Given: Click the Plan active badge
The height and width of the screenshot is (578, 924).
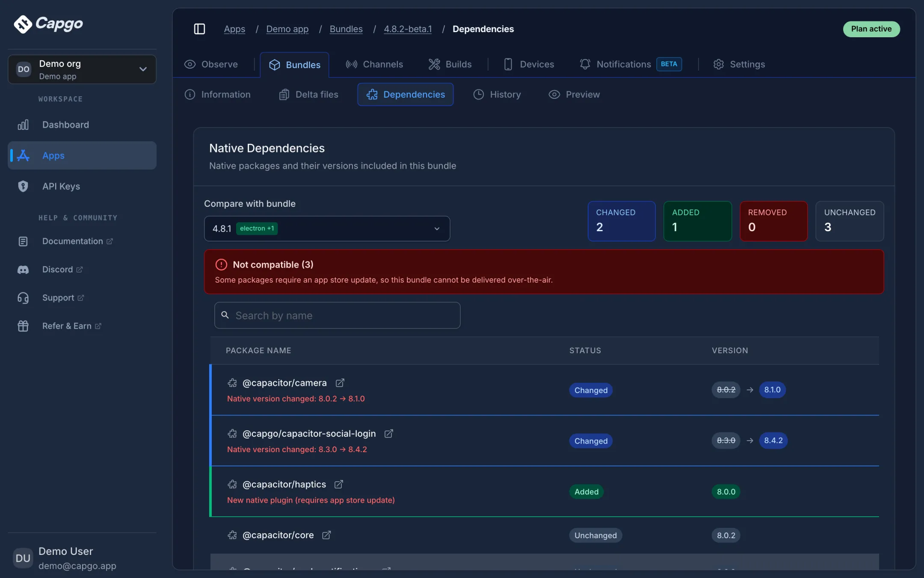Looking at the screenshot, I should 871,29.
